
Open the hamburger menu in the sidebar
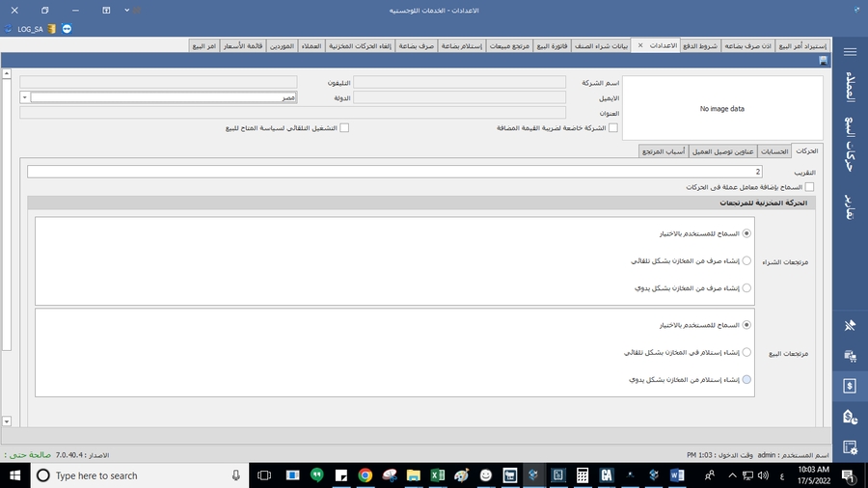coord(850,52)
